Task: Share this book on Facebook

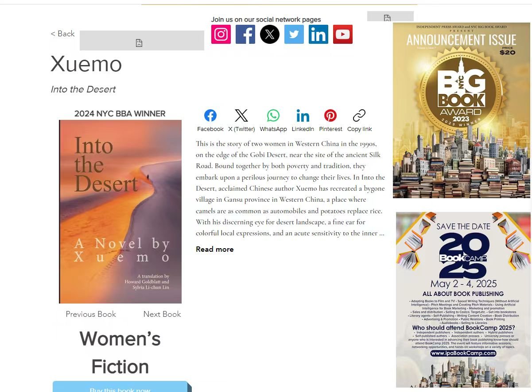Action: [210, 120]
